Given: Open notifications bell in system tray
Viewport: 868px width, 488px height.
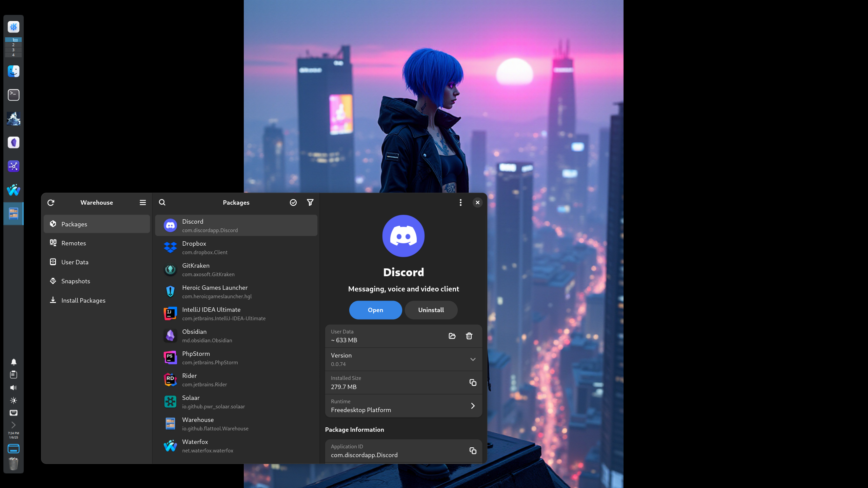Looking at the screenshot, I should [x=14, y=362].
